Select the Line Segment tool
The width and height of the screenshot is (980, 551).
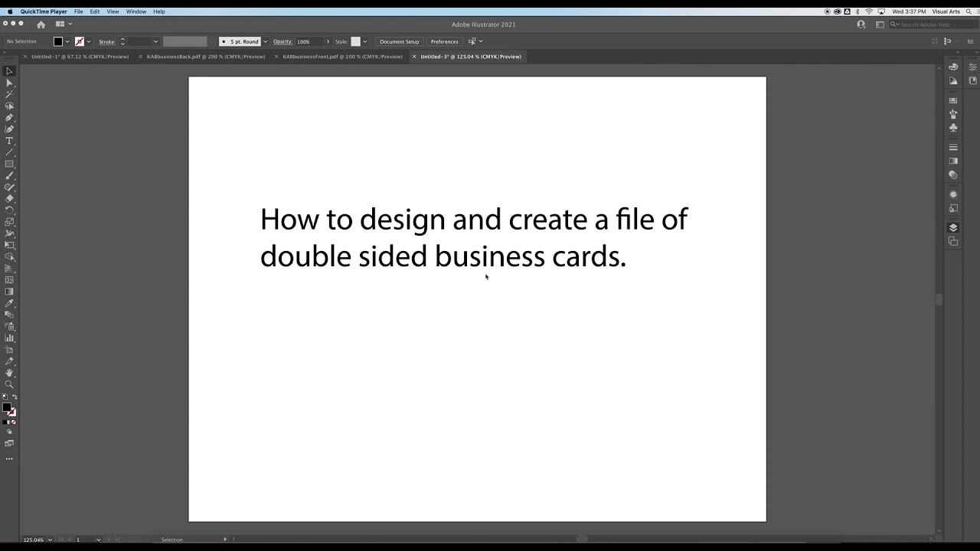(9, 152)
